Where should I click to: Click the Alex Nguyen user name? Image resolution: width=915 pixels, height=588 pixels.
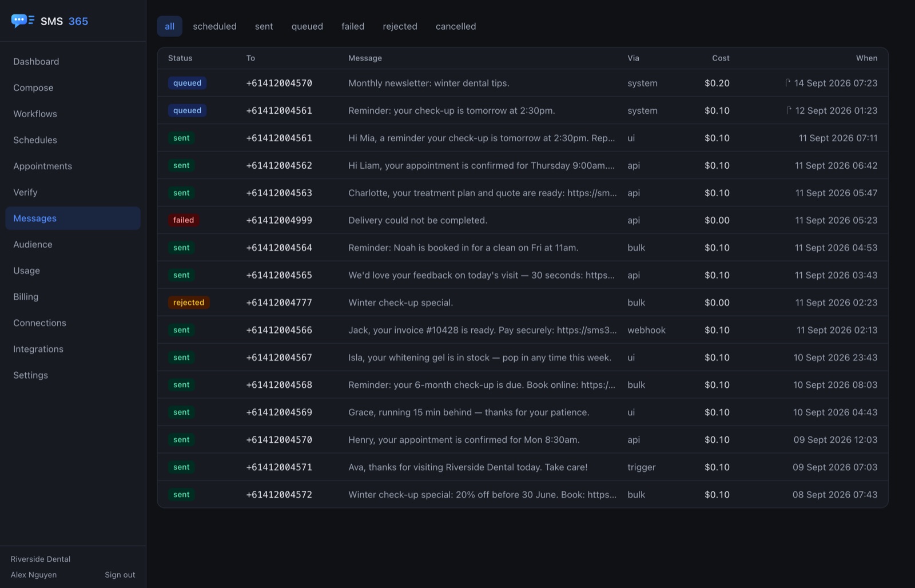tap(34, 575)
